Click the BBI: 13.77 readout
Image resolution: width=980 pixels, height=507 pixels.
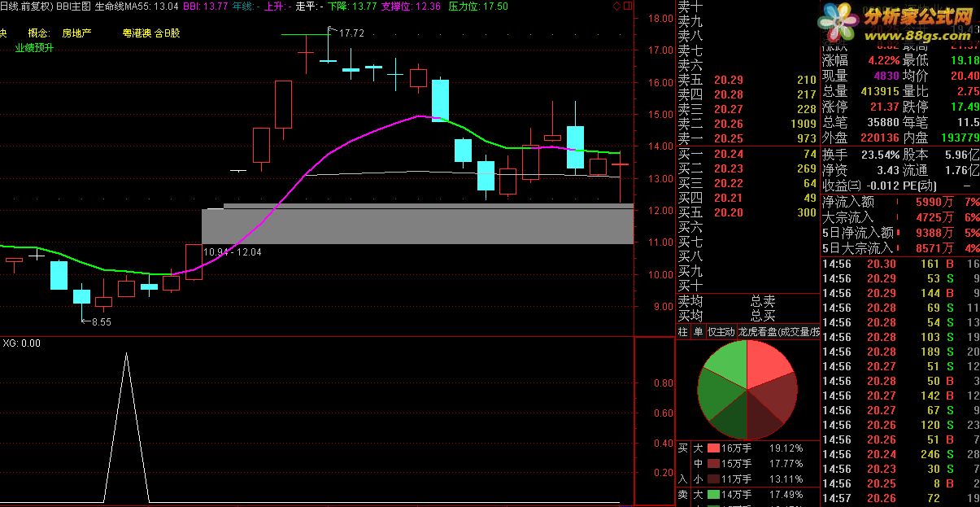(205, 6)
